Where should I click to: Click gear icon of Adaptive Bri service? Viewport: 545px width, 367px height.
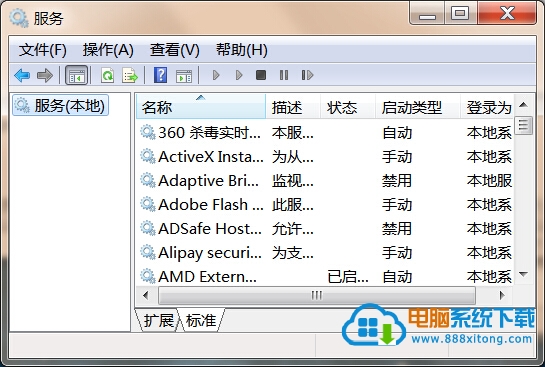click(148, 180)
